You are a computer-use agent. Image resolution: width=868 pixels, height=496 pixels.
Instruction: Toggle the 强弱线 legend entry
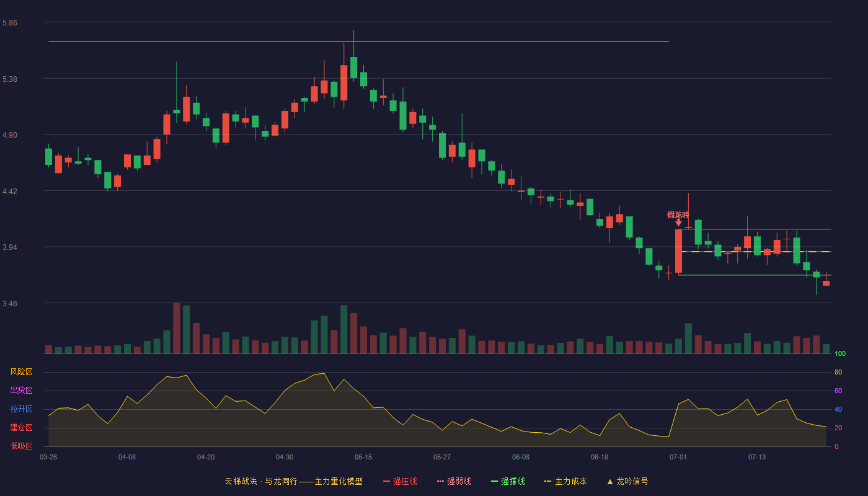click(454, 481)
